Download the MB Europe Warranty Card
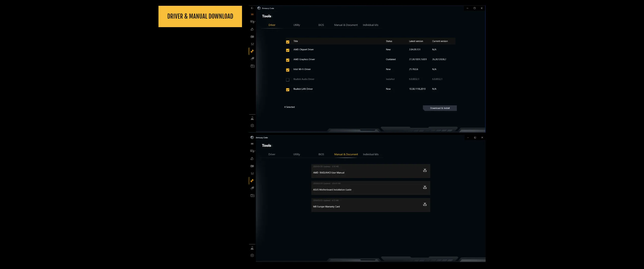Viewport: 644px width, 269px height. coord(425,204)
